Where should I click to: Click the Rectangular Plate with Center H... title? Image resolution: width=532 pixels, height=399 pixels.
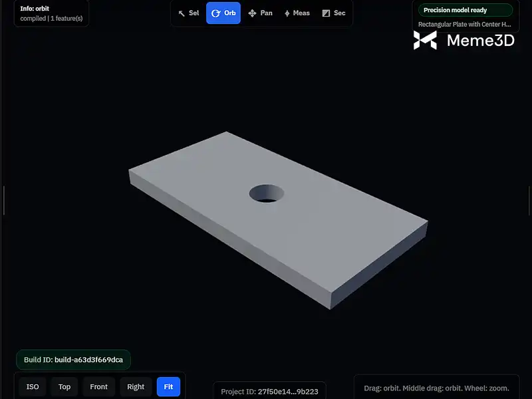(464, 25)
